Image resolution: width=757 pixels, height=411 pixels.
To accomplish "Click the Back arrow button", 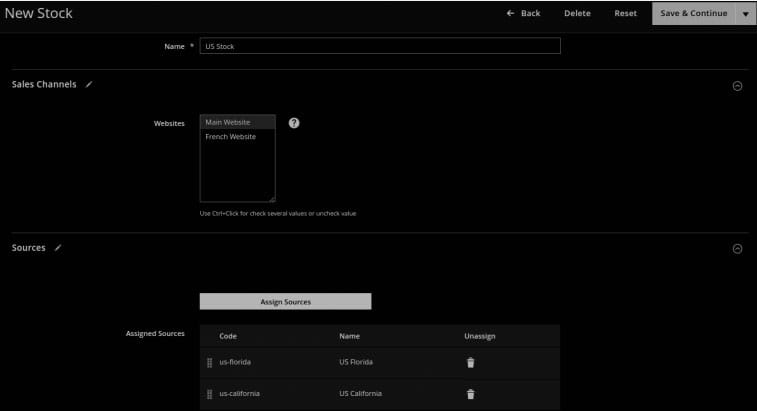I will tap(524, 13).
